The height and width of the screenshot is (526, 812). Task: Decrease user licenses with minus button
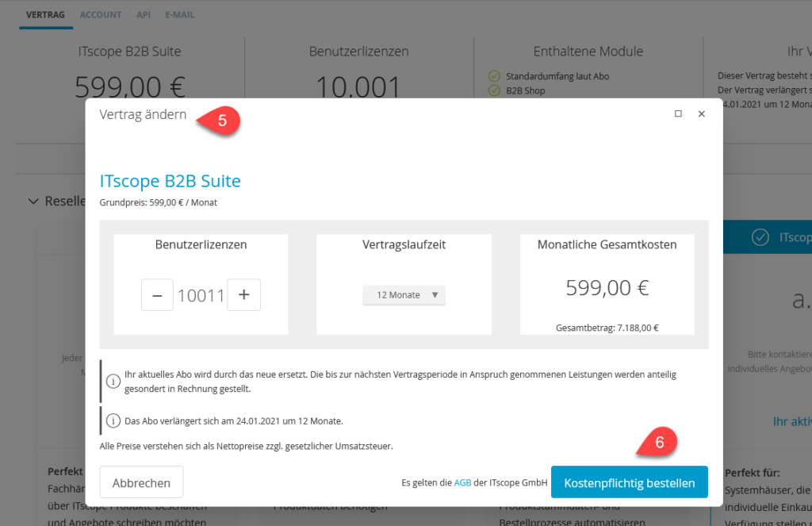[158, 295]
